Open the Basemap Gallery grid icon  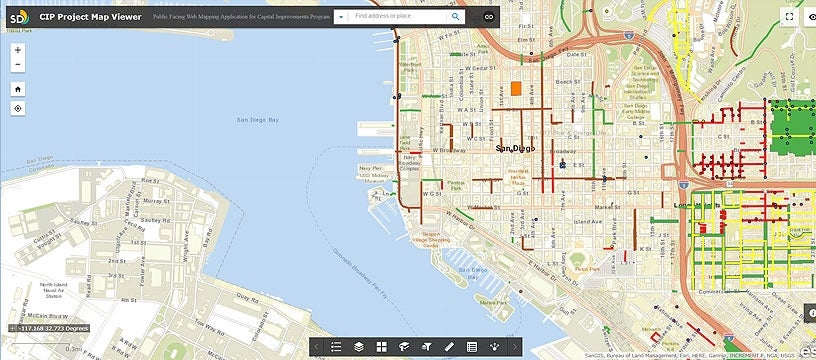point(381,347)
